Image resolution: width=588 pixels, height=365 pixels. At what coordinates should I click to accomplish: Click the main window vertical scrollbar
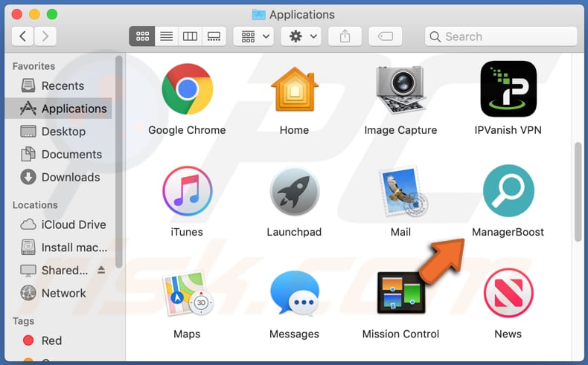click(x=578, y=192)
